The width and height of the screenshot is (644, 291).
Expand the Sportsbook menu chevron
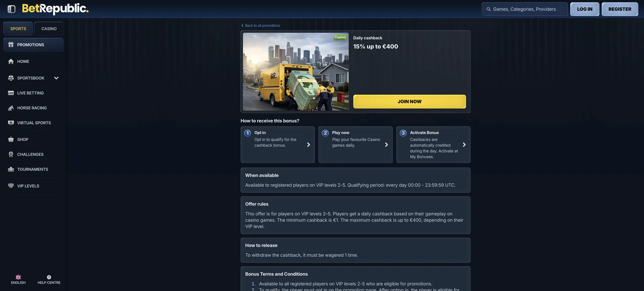pyautogui.click(x=56, y=78)
